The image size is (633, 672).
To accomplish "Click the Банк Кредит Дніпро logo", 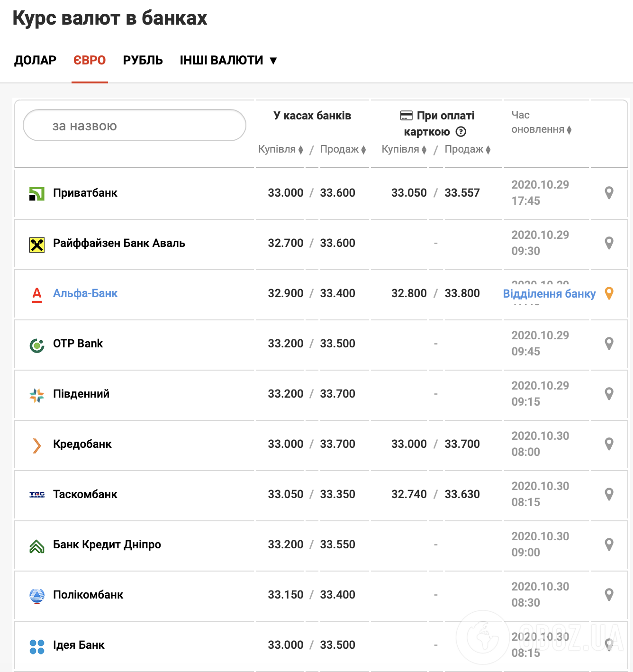I will point(37,547).
